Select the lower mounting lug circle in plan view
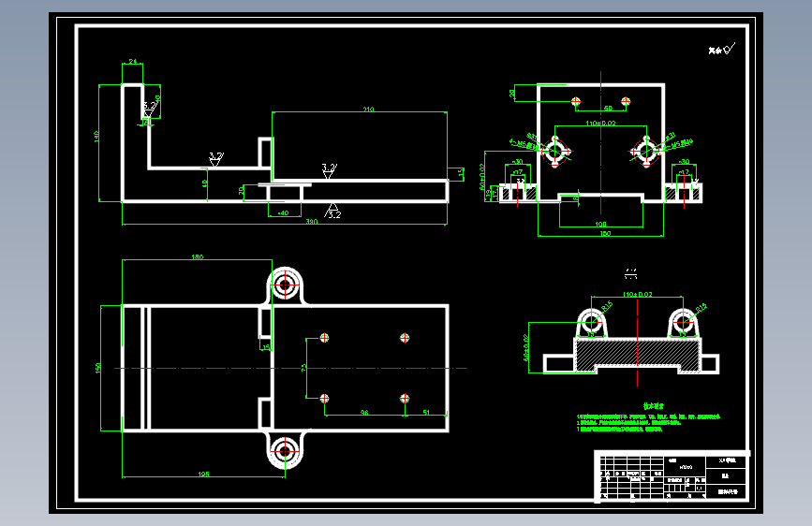 click(285, 451)
